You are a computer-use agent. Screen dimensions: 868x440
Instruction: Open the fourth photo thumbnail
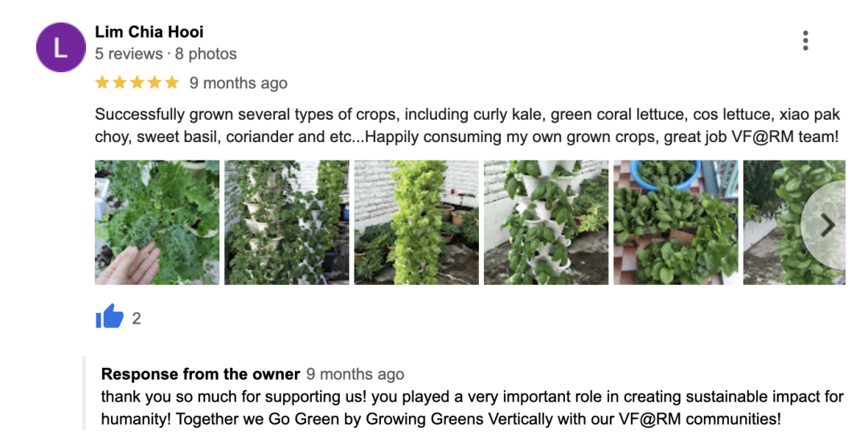(x=546, y=222)
